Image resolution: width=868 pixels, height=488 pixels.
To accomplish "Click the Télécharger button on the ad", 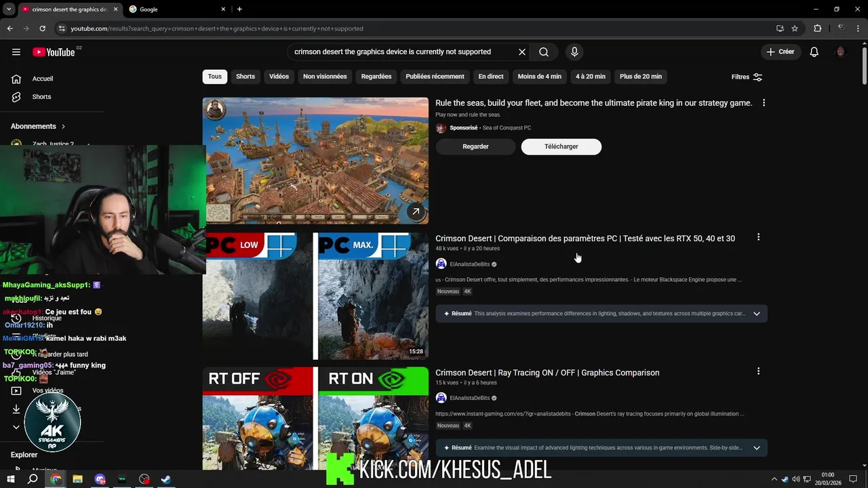I will click(x=561, y=146).
